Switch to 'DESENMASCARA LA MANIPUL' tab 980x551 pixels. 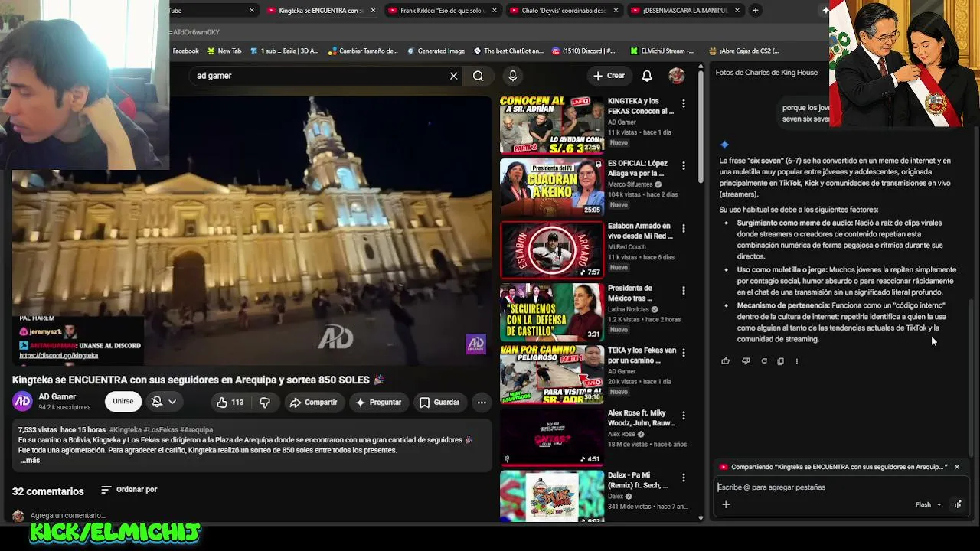pos(685,10)
